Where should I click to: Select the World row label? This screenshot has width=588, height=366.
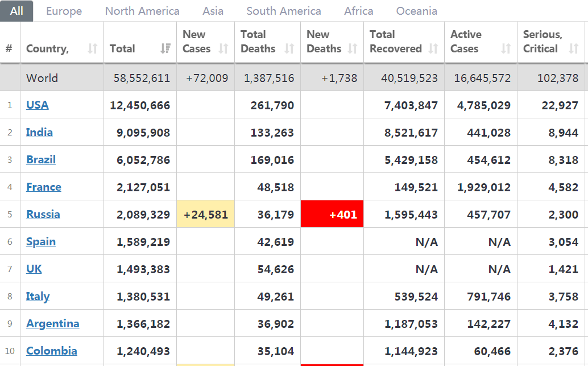(42, 78)
